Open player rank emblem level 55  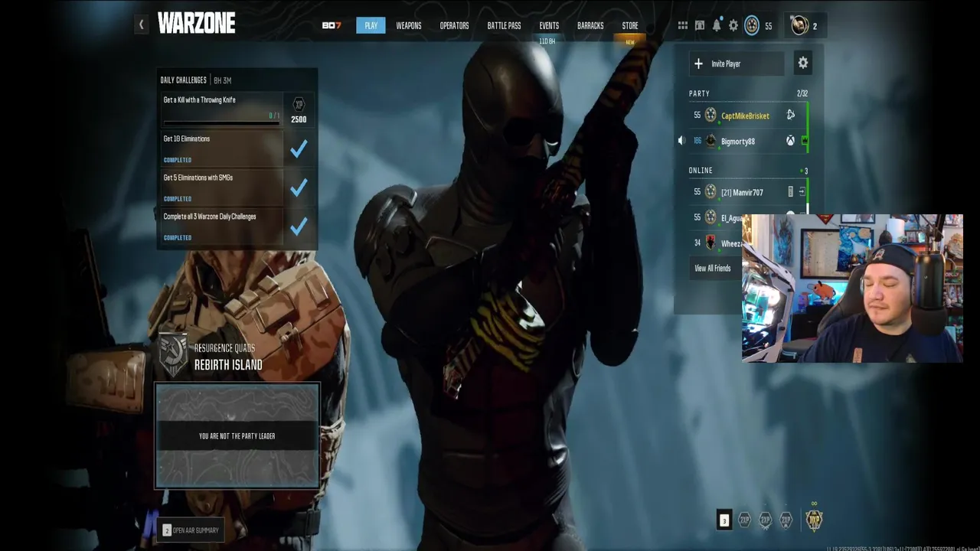coord(752,25)
